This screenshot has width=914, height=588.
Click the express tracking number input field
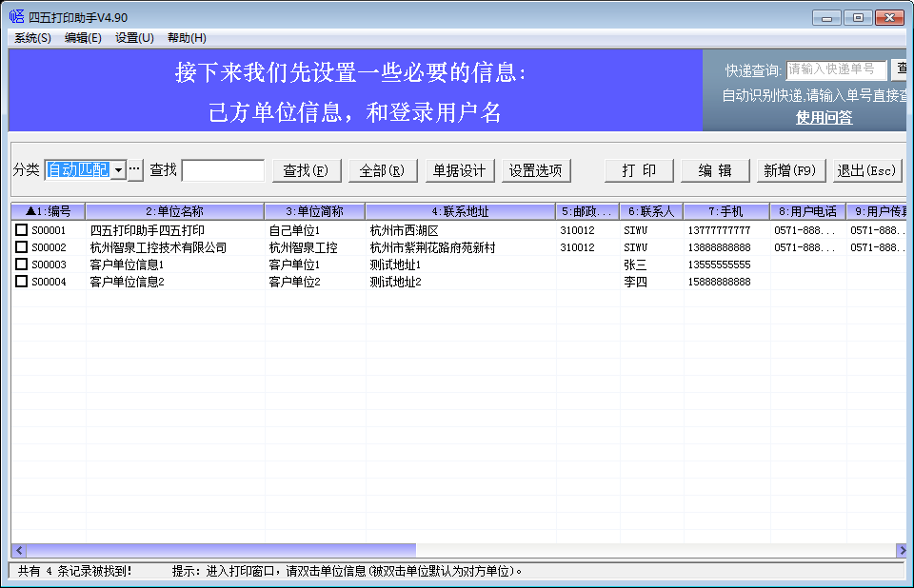(x=836, y=69)
